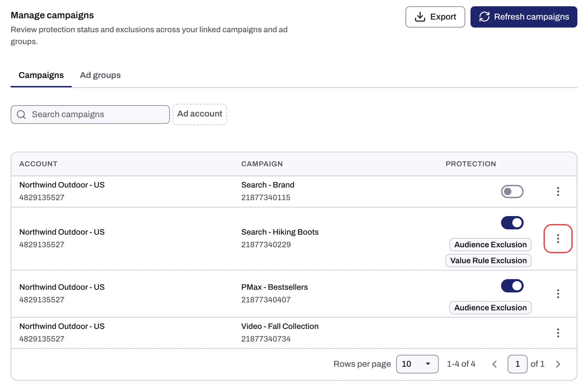Click the CAMPAIGN column header
This screenshot has width=588, height=391.
coord(262,164)
